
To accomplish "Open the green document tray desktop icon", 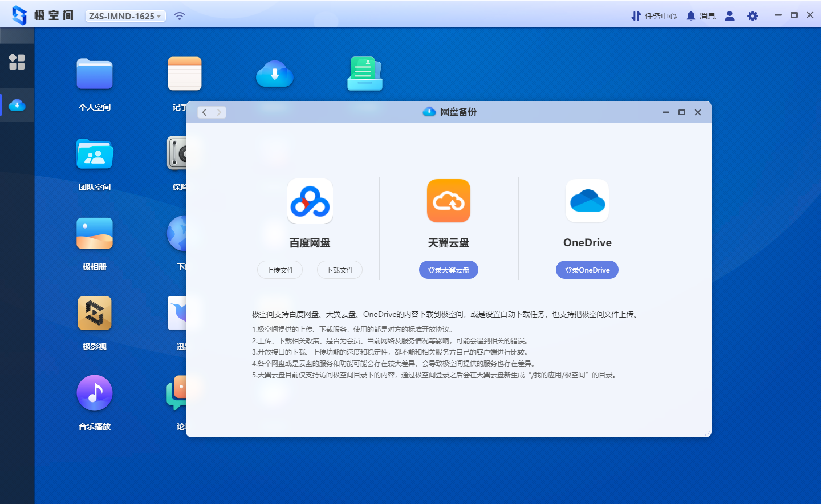I will click(365, 74).
